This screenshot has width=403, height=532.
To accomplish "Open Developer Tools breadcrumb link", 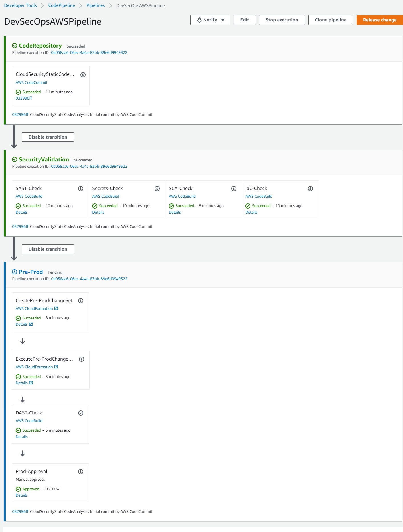I will pos(20,5).
